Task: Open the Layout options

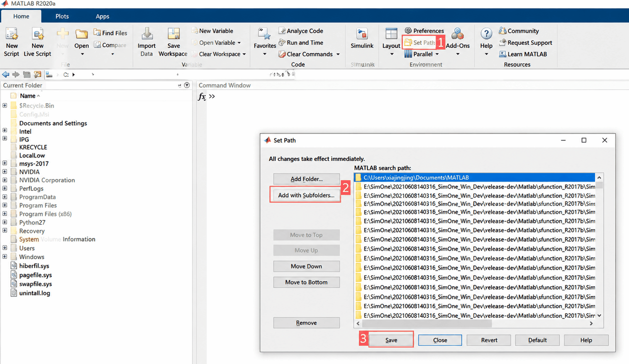Action: [x=391, y=41]
